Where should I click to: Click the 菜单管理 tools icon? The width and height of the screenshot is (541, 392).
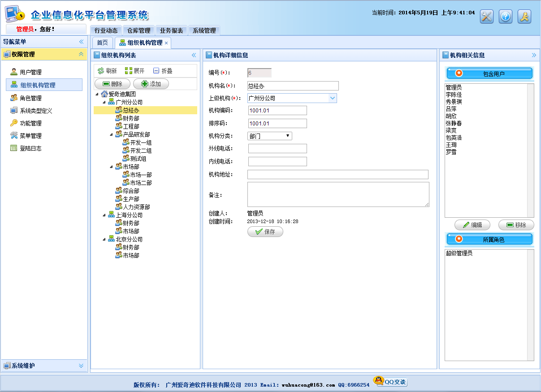point(14,135)
